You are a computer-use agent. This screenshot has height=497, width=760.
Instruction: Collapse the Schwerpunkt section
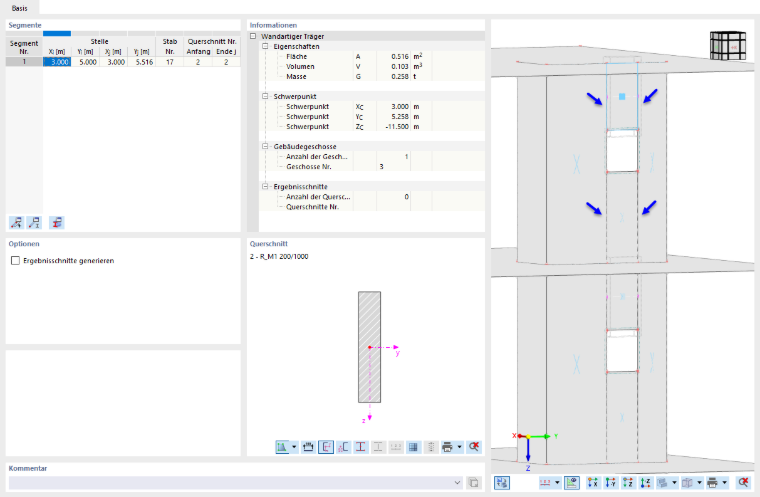[x=265, y=96]
